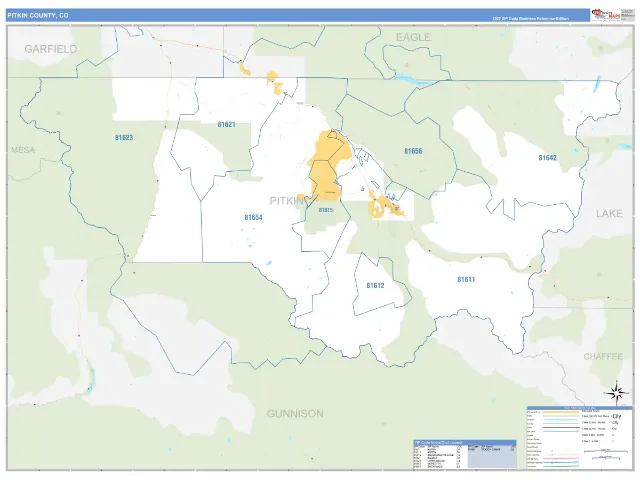Select the CHAFFEE county label
This screenshot has height=480, width=640.
point(603,357)
